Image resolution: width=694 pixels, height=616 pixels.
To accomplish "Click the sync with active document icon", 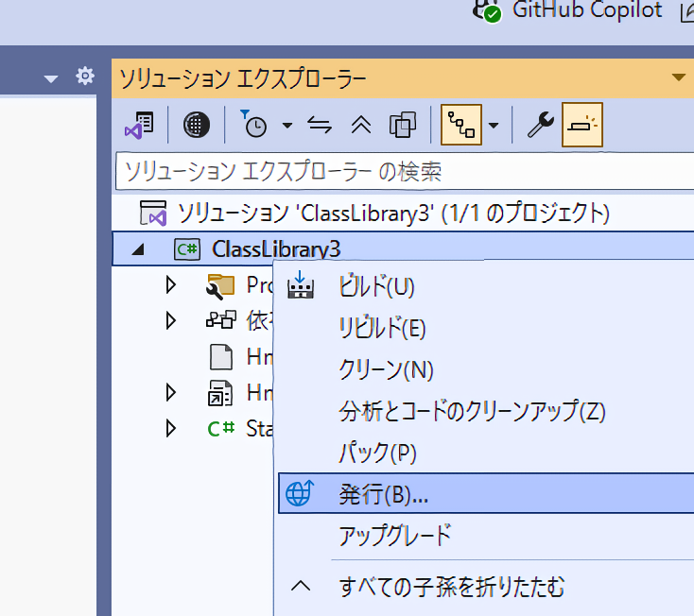I will pos(321,125).
